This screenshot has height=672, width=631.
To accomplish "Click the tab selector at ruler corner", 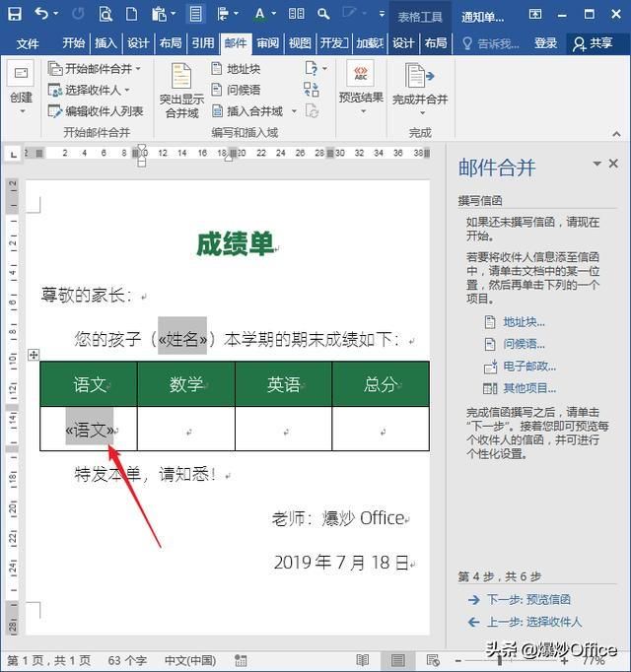I will [x=13, y=154].
